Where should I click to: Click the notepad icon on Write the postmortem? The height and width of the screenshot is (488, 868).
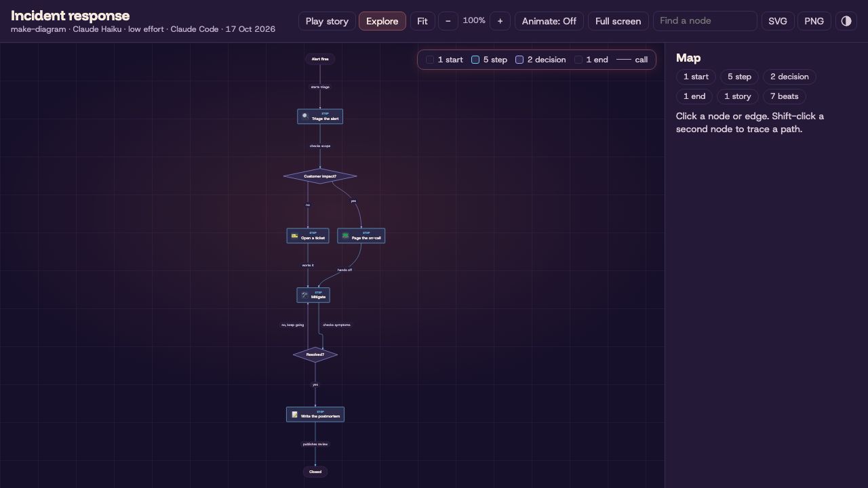coord(294,414)
